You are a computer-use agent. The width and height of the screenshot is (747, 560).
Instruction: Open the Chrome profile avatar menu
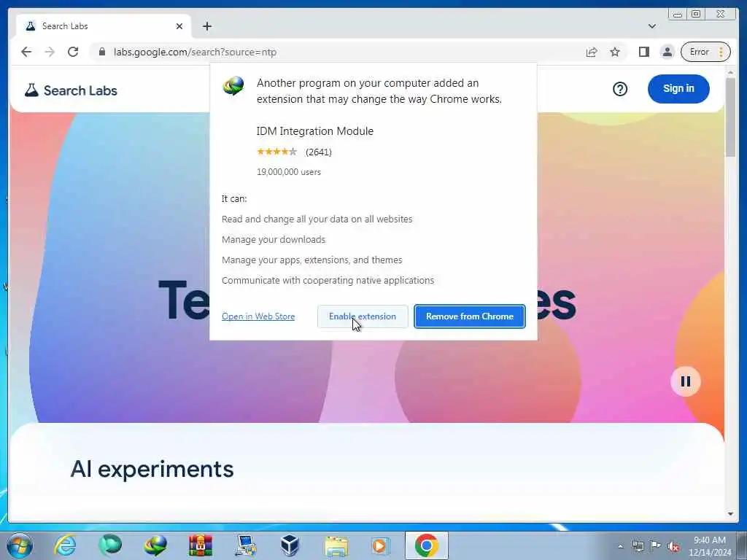point(667,52)
